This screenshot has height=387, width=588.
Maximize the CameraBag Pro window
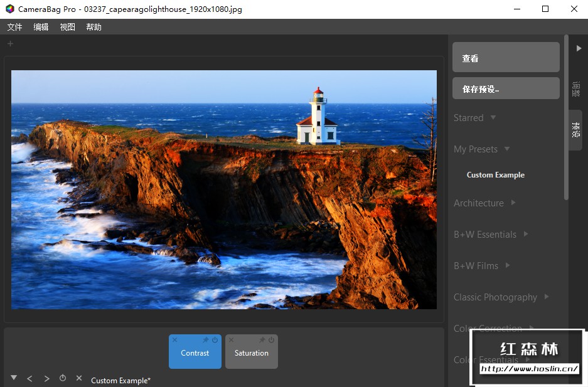click(x=545, y=9)
